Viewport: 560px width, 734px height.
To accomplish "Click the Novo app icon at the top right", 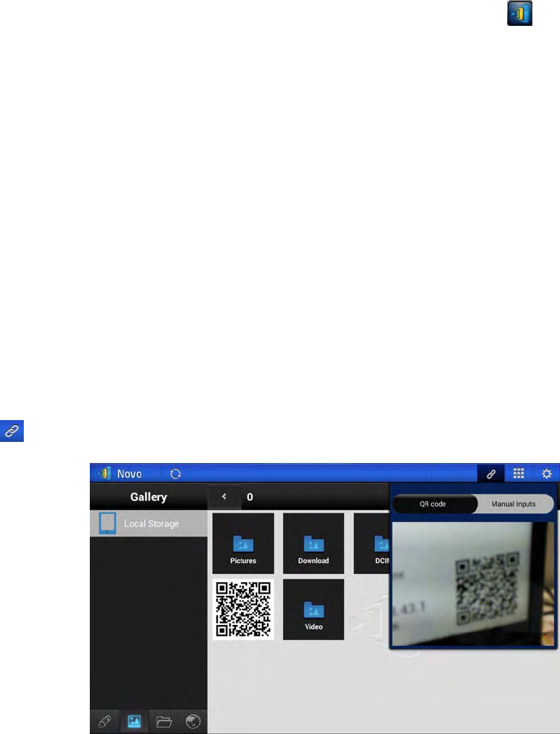I will point(520,13).
